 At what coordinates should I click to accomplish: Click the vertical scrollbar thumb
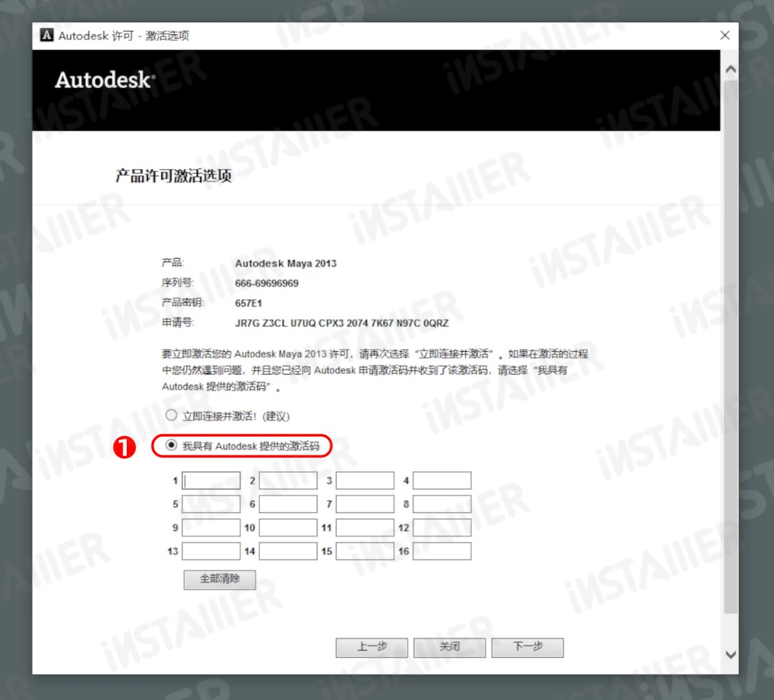click(x=731, y=347)
